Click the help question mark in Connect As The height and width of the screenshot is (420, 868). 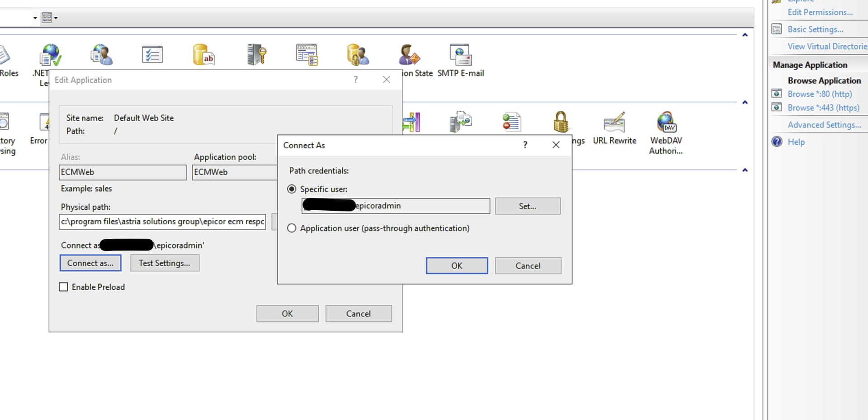click(x=525, y=145)
